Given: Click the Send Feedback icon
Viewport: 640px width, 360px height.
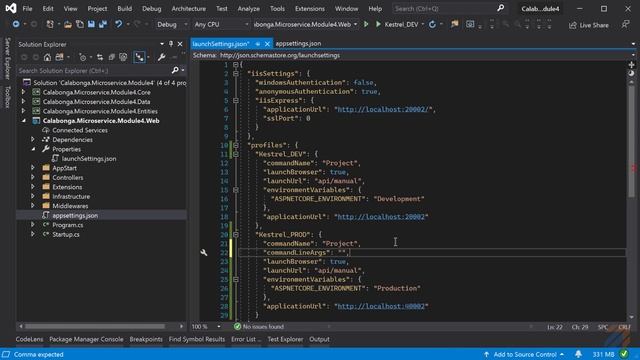Looking at the screenshot, I should 625,24.
